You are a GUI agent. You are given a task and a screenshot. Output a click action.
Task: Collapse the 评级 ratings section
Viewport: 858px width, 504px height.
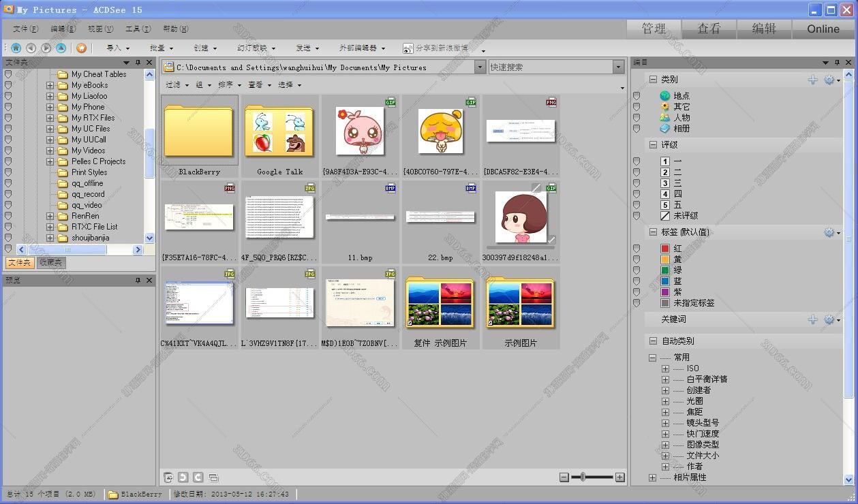pyautogui.click(x=653, y=145)
